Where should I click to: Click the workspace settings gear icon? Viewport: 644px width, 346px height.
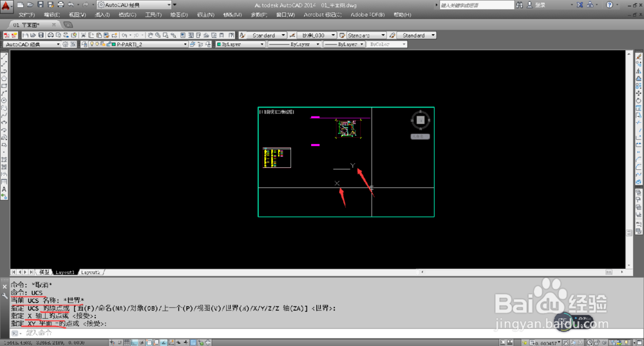(65, 44)
